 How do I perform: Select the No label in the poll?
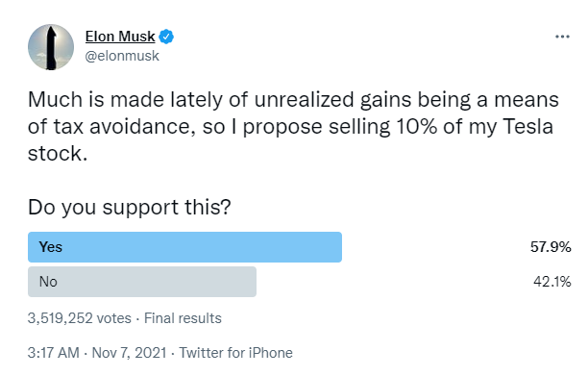click(48, 282)
